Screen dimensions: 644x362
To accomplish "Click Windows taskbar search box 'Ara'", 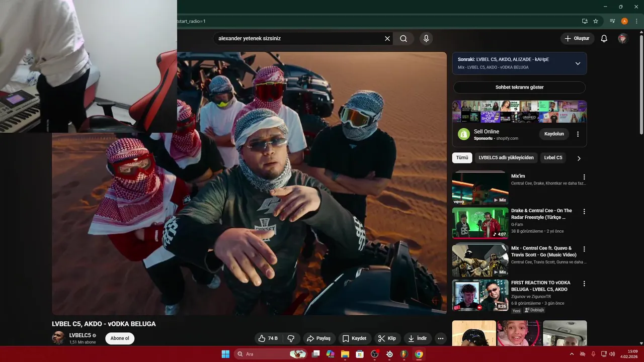I will pos(271,354).
